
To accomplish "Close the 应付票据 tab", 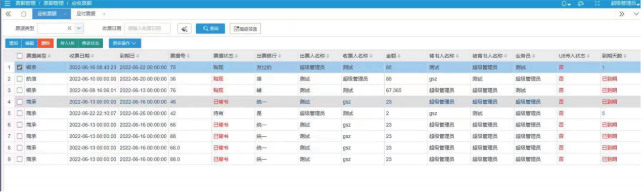I will 104,14.
